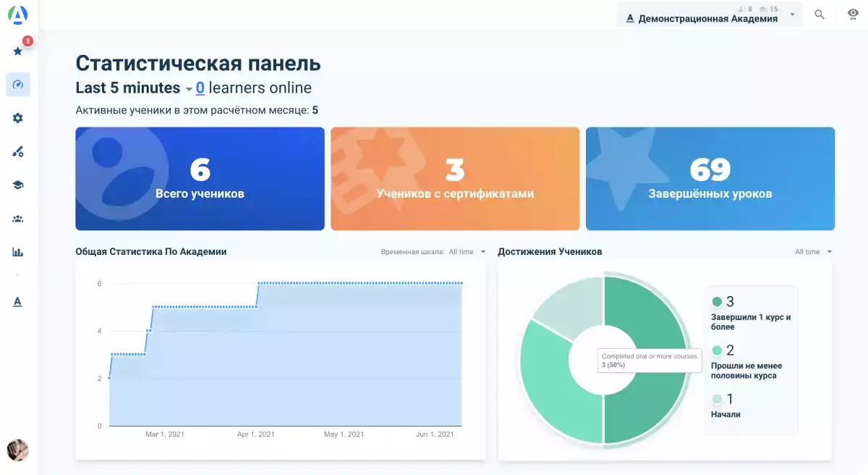
Task: Open the reports bar chart icon
Action: (x=18, y=252)
